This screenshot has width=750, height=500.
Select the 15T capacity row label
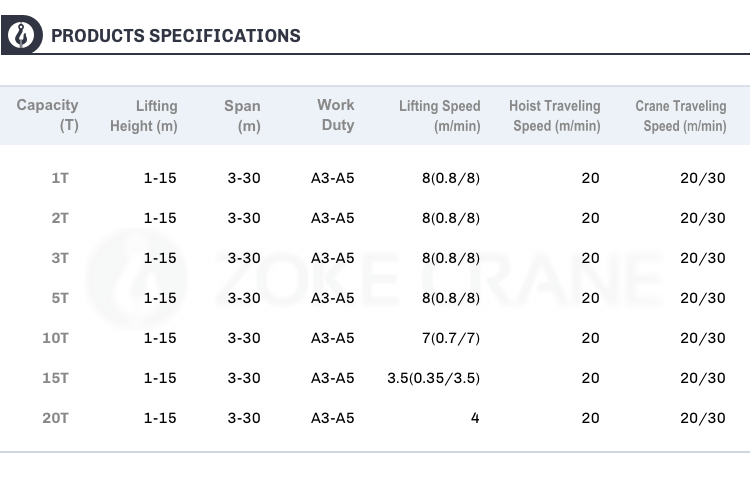(x=55, y=378)
